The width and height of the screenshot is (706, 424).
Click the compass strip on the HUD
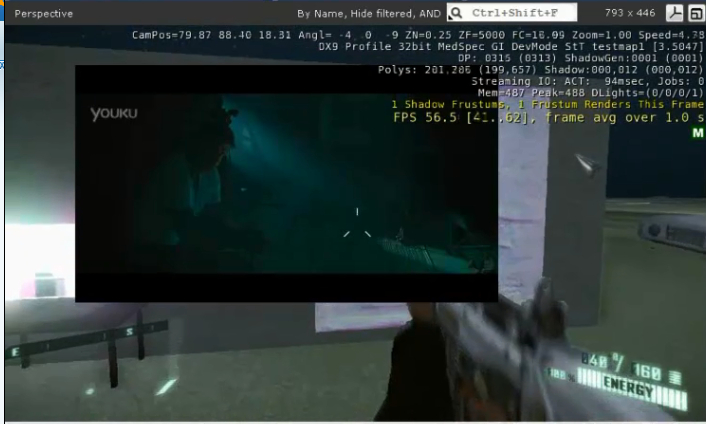(x=88, y=341)
